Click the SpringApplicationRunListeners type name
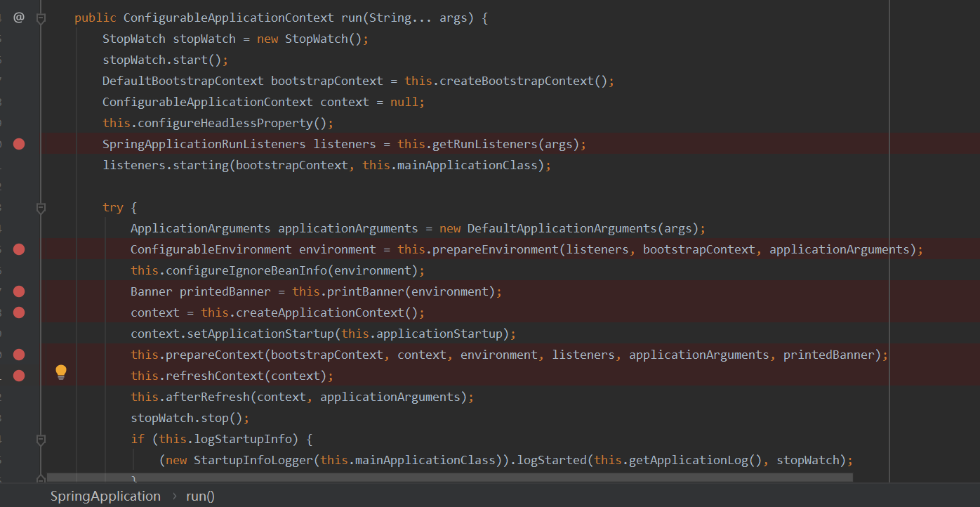 (x=204, y=144)
